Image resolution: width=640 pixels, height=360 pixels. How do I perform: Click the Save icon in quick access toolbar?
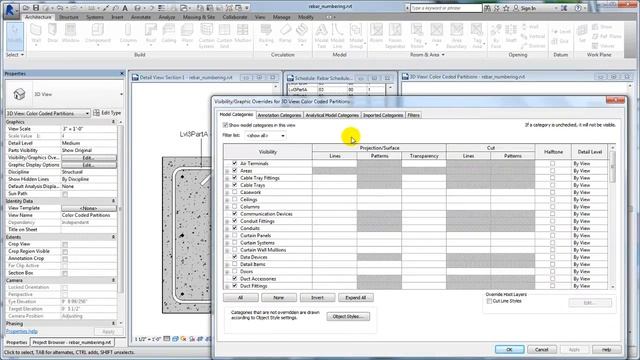click(36, 8)
